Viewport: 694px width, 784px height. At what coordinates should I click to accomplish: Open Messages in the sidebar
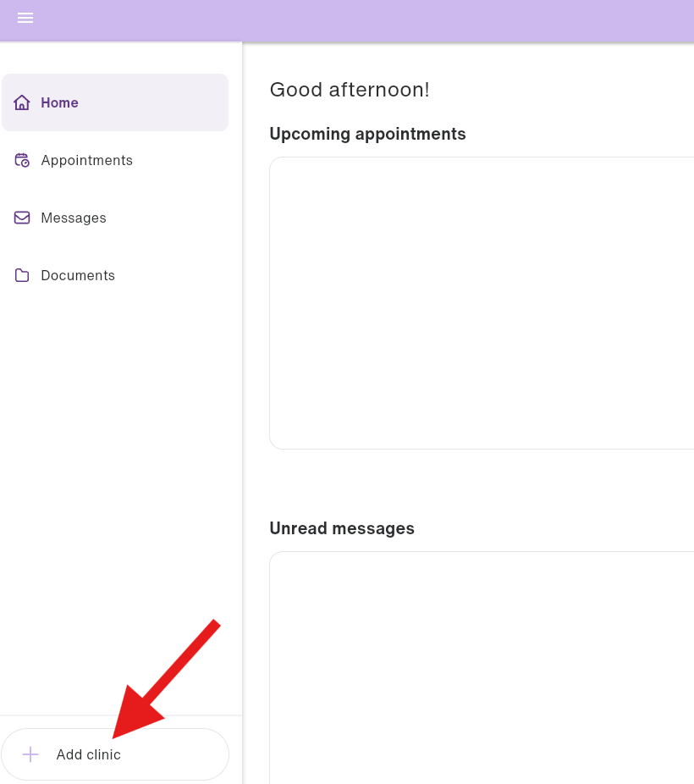(x=115, y=218)
